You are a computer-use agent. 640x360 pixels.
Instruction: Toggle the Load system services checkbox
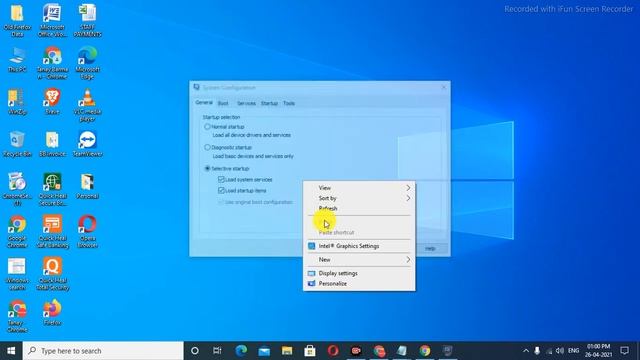221,179
